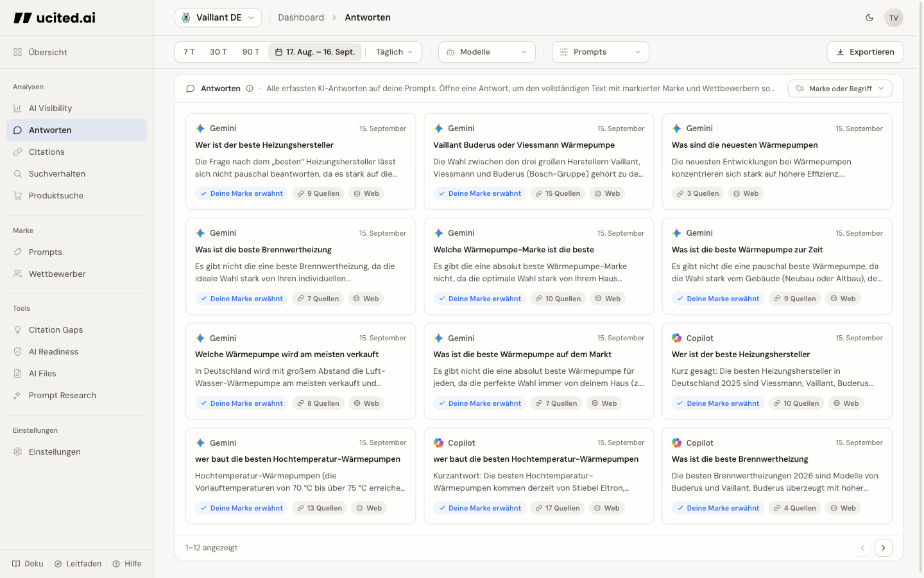
Task: Select the 7 T time range
Action: (189, 52)
